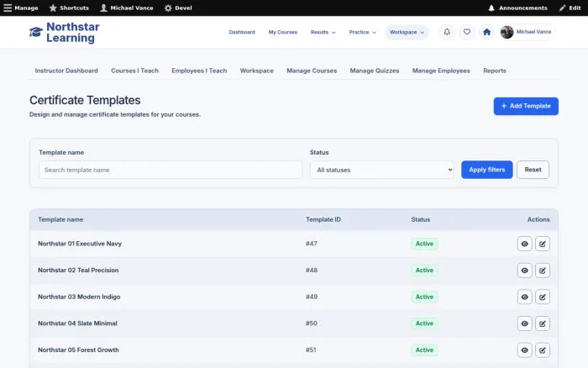Click the Template name column header
The width and height of the screenshot is (588, 368).
pyautogui.click(x=60, y=219)
